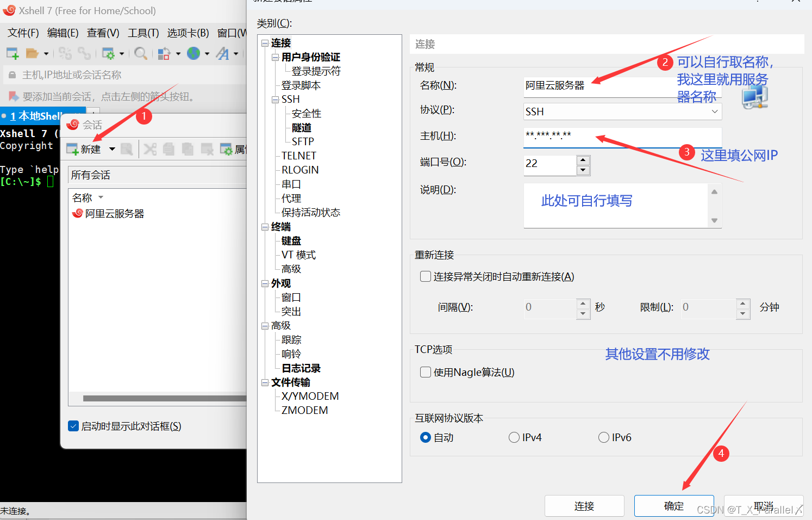Click the lock icon in the address bar
This screenshot has width=812, height=520.
(x=12, y=75)
